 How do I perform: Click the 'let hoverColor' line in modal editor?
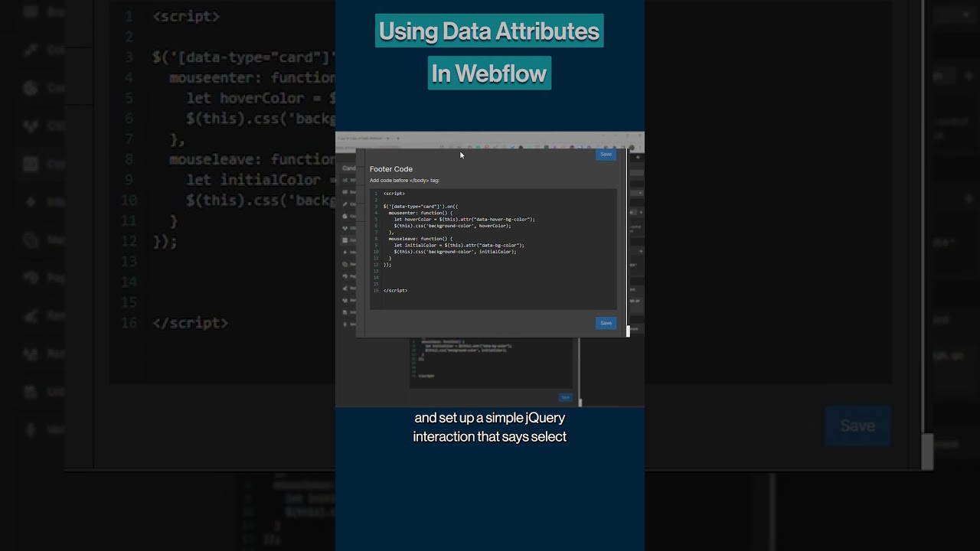click(465, 220)
